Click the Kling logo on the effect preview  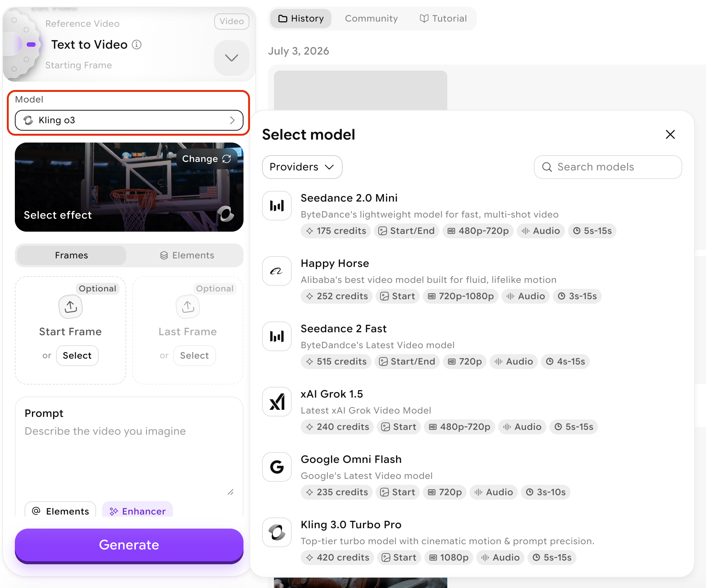pyautogui.click(x=226, y=214)
